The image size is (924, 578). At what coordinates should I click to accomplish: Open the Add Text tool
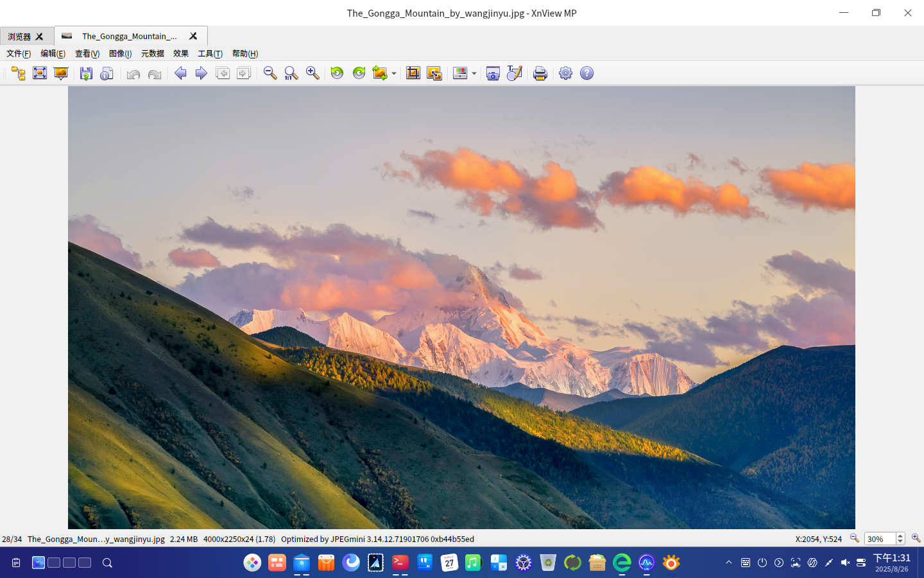coord(514,73)
